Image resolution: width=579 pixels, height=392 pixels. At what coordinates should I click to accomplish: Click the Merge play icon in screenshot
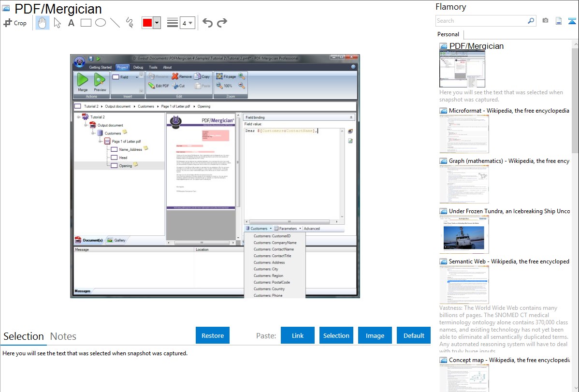(x=82, y=80)
